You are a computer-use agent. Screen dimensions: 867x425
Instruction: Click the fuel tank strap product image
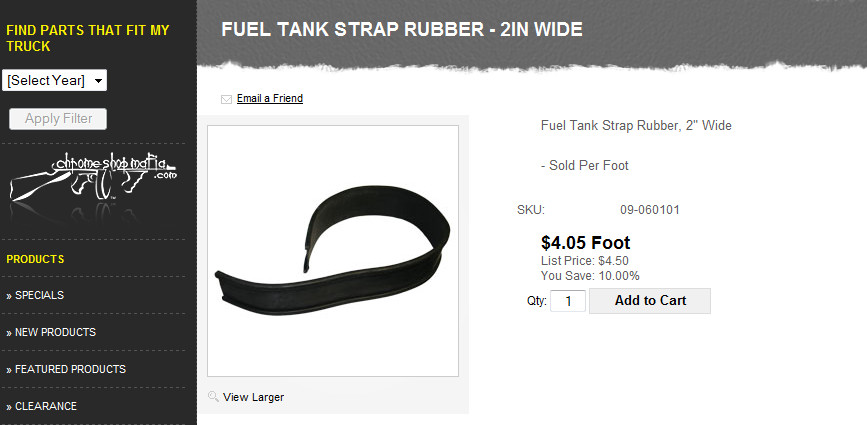coord(333,251)
